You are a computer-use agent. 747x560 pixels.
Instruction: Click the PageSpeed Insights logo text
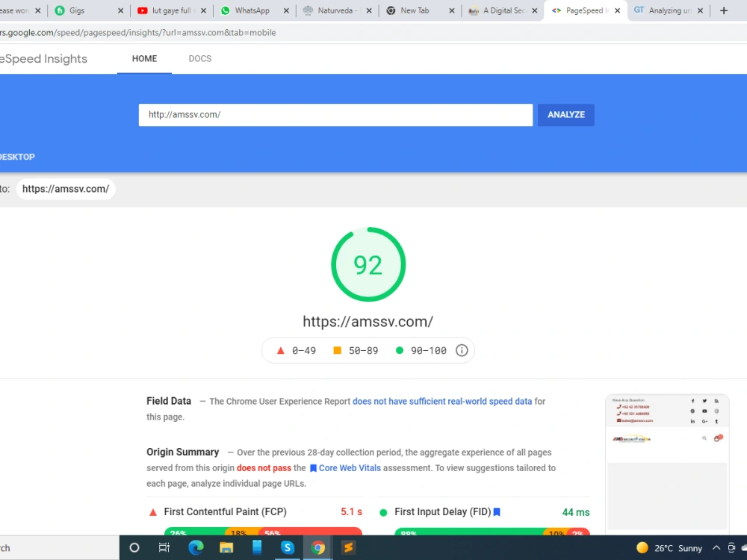coord(44,58)
